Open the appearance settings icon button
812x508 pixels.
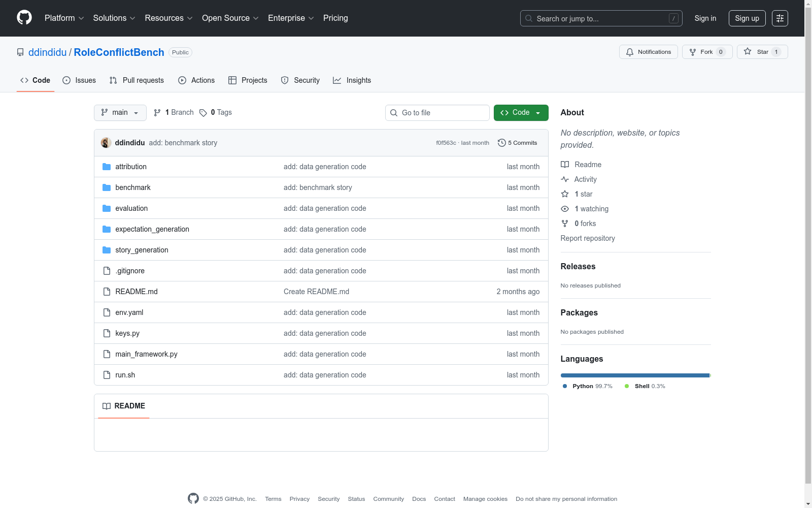(780, 18)
